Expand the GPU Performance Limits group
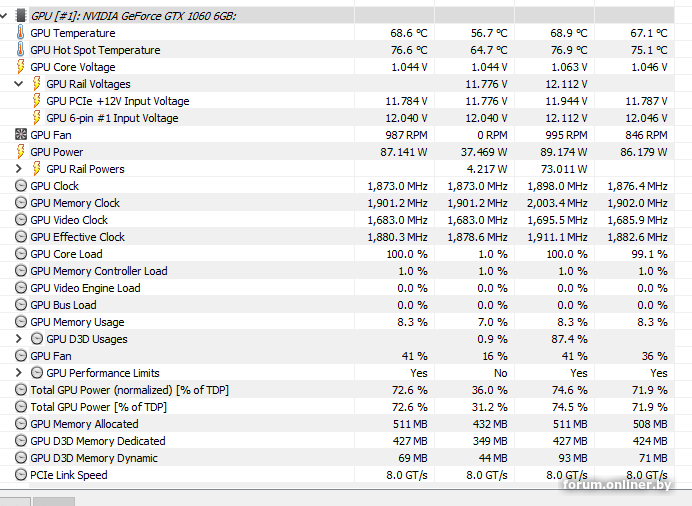This screenshot has height=506, width=692. click(x=19, y=373)
